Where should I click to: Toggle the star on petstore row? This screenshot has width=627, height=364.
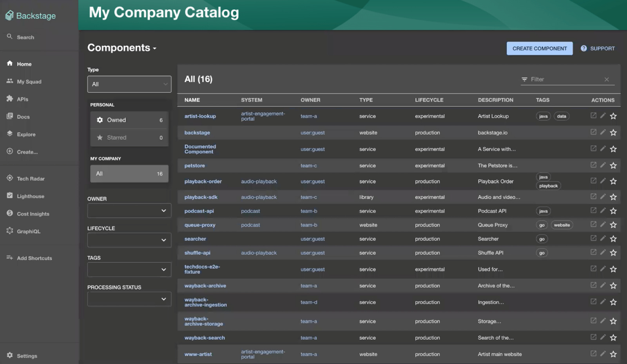point(613,165)
